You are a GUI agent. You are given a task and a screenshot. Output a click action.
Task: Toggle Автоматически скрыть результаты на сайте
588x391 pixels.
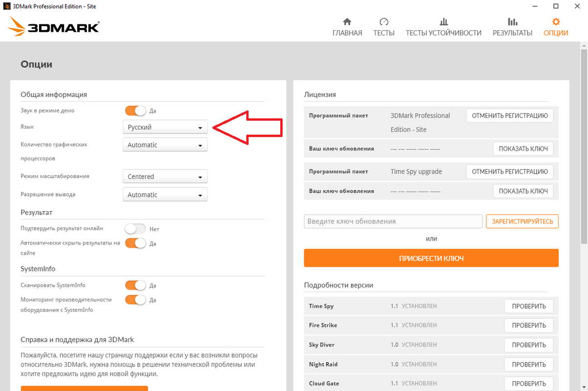pyautogui.click(x=135, y=243)
